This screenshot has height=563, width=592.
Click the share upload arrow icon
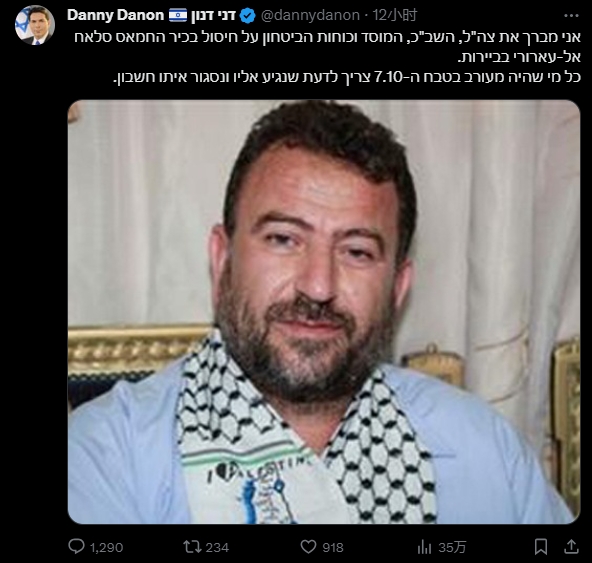572,547
